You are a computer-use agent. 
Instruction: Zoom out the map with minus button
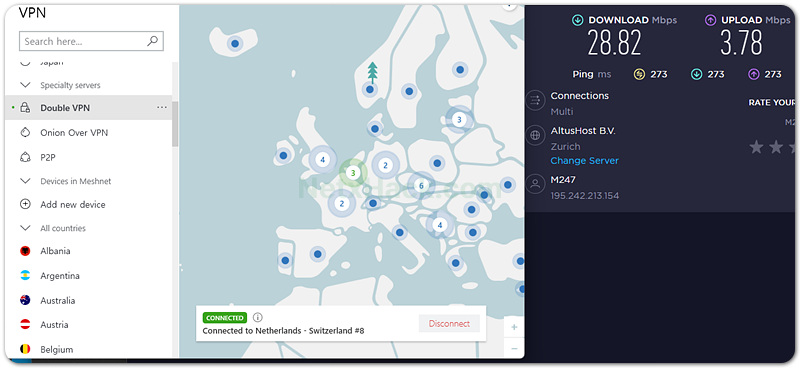[x=514, y=349]
